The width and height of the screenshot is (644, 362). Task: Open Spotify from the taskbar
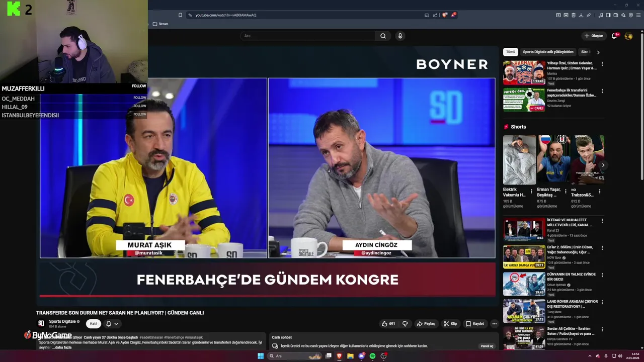[372, 356]
